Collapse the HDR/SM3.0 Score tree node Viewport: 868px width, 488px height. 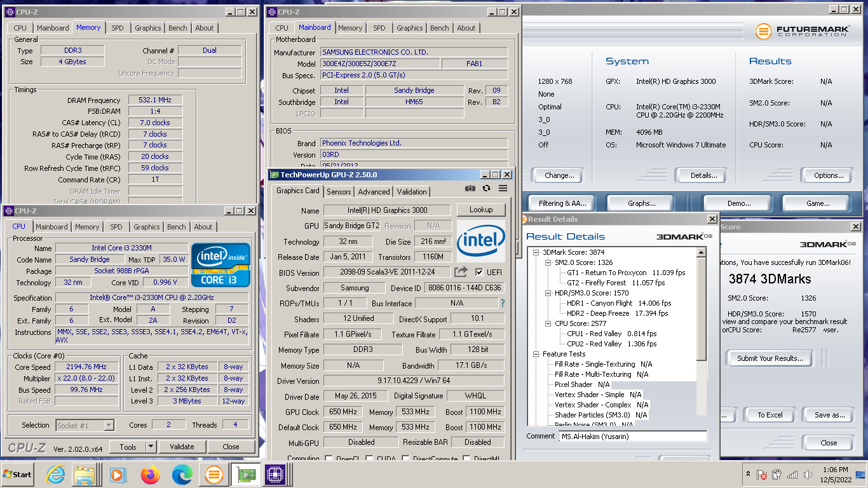(x=548, y=293)
